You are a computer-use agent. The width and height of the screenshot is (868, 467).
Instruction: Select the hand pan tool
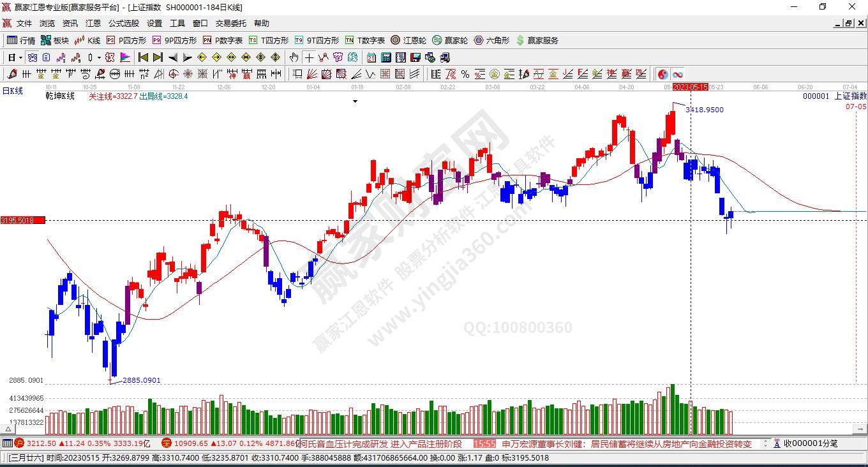294,57
